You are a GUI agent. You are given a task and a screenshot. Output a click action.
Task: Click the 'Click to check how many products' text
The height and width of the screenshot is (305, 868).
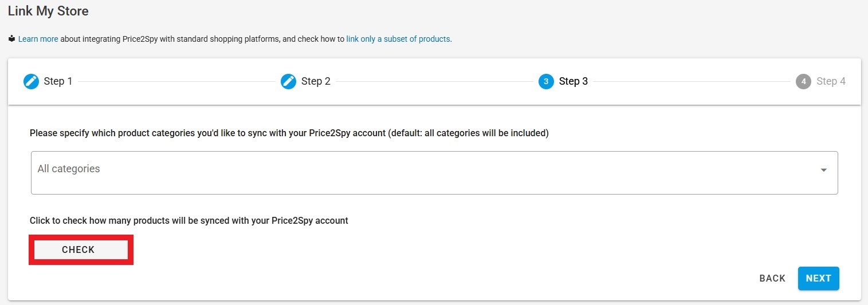pyautogui.click(x=189, y=220)
